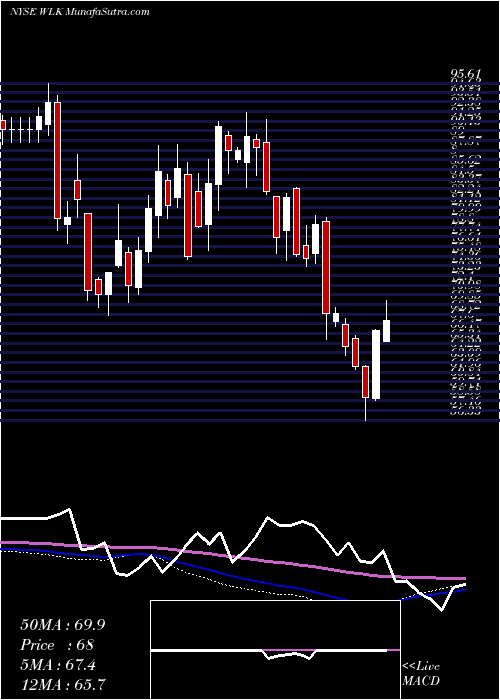Click the 50MA : 69.9 value
This screenshot has width=500, height=700.
tap(63, 625)
